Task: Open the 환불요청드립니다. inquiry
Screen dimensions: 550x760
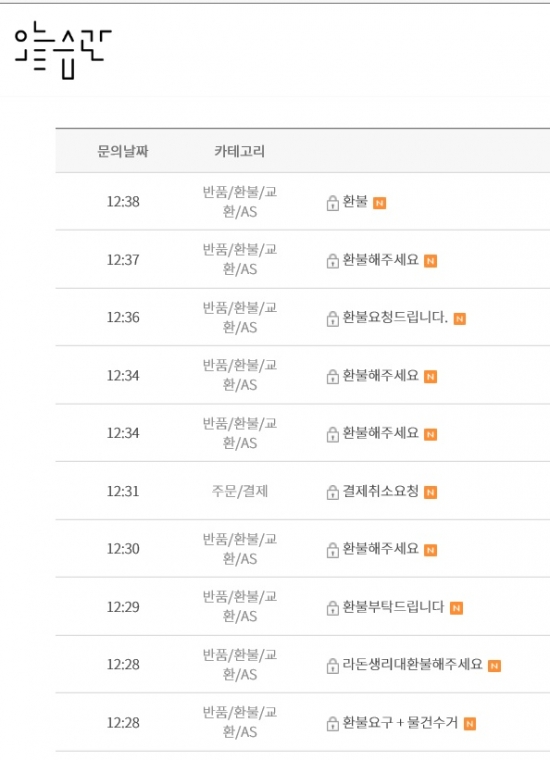Action: coord(395,317)
